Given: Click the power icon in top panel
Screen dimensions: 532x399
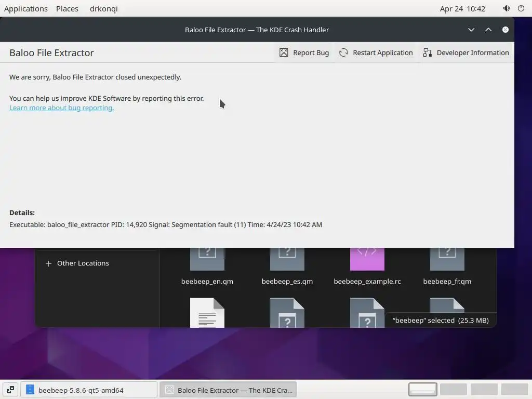Looking at the screenshot, I should pos(521,8).
